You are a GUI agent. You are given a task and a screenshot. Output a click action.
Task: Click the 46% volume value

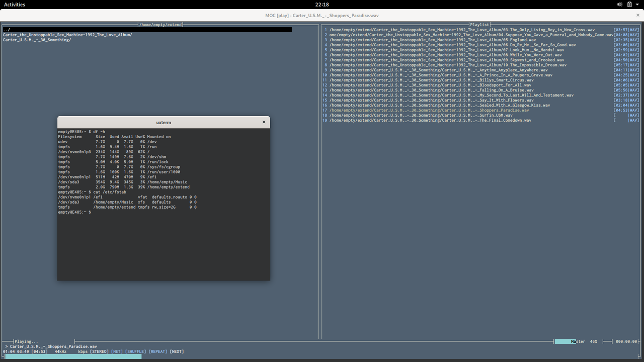tap(594, 341)
